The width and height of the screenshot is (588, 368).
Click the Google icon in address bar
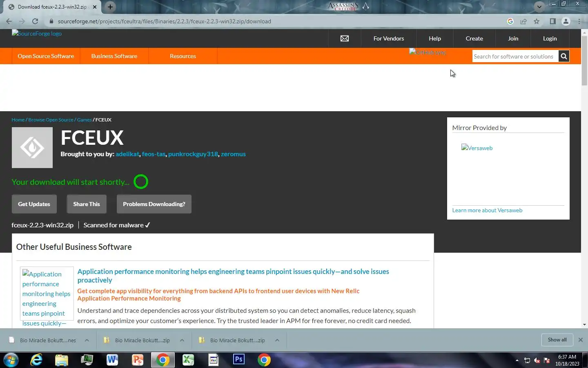510,21
